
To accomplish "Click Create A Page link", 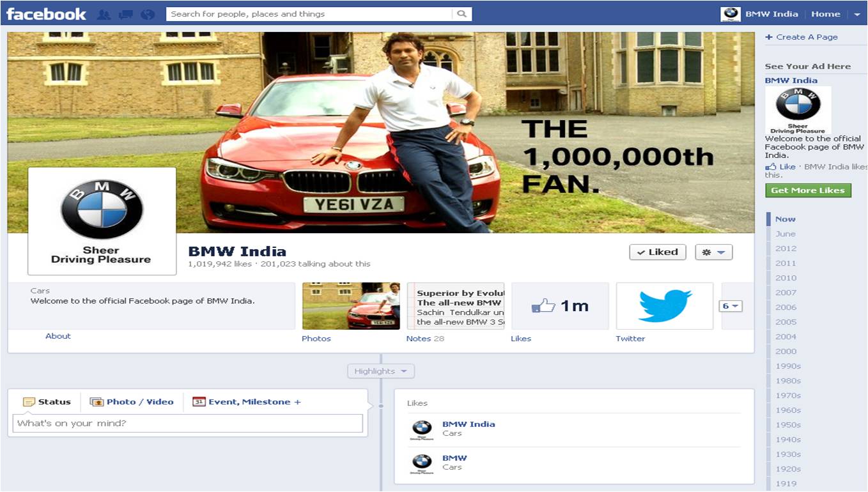I will pos(802,37).
